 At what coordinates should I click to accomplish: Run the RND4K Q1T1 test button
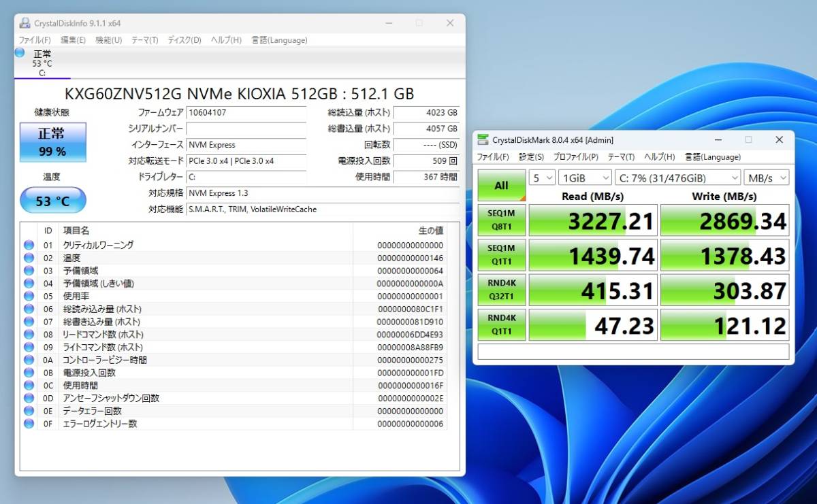[x=502, y=324]
